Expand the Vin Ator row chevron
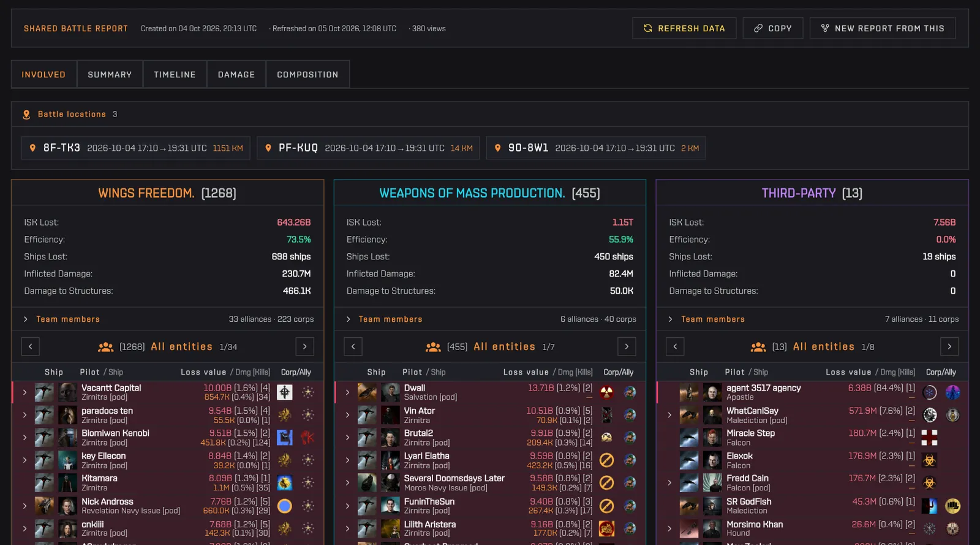980x545 pixels. 347,415
